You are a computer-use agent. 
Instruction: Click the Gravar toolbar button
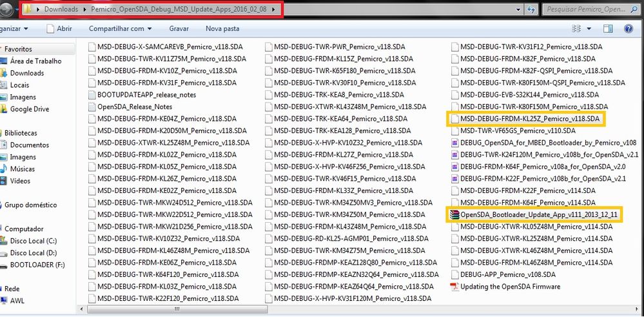(x=179, y=29)
